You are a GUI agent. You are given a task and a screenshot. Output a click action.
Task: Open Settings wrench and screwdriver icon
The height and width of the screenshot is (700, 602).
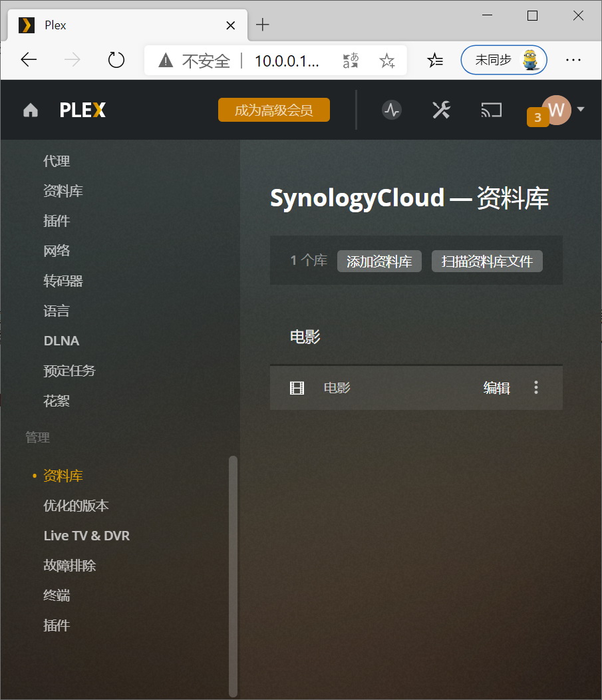pyautogui.click(x=441, y=110)
